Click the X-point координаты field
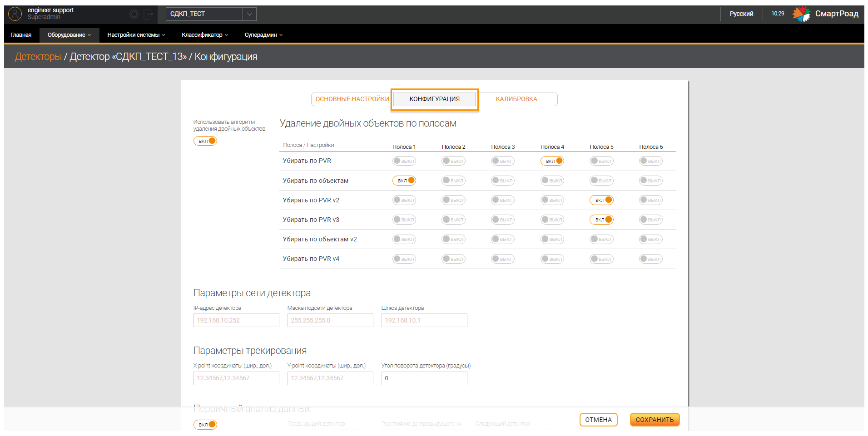 coord(236,378)
